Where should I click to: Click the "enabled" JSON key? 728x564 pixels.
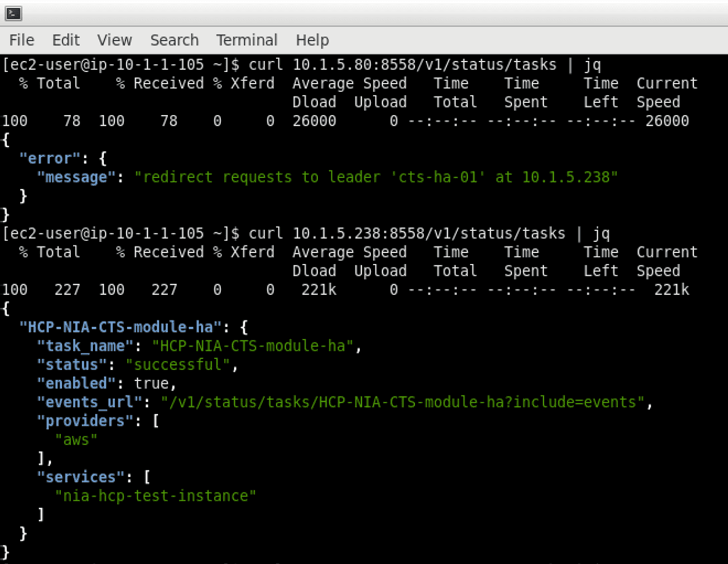(76, 384)
